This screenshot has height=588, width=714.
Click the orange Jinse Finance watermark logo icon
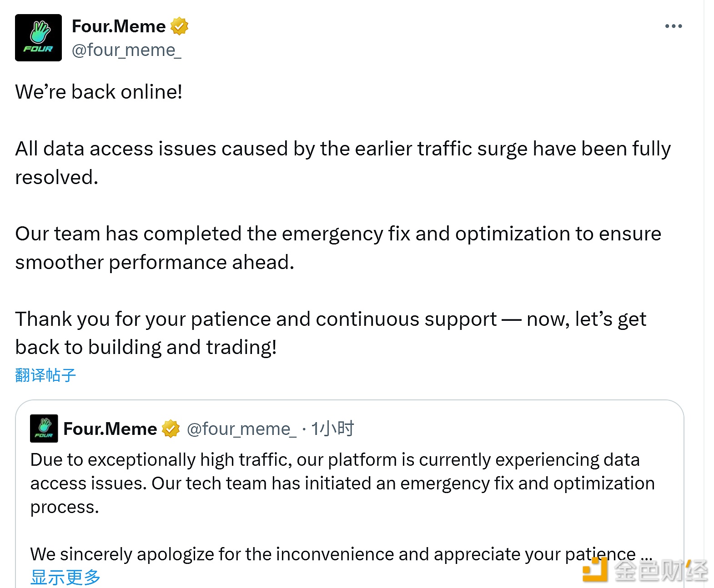595,570
